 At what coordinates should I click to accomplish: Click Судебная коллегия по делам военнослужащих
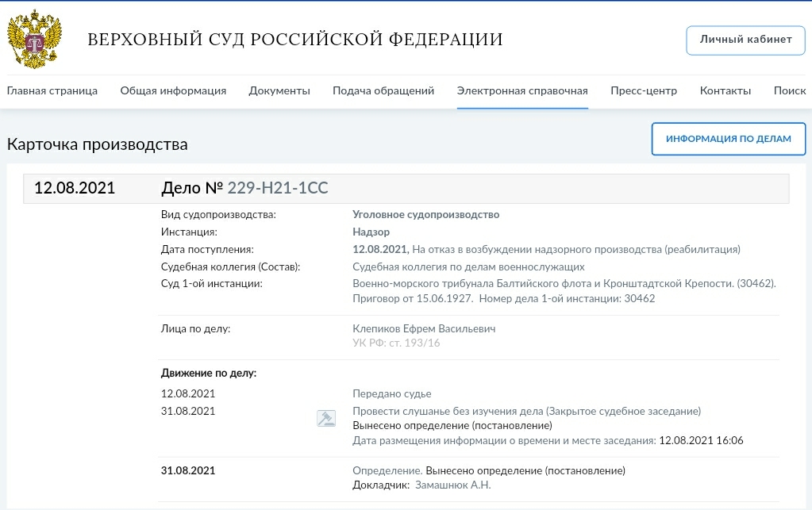pos(468,267)
